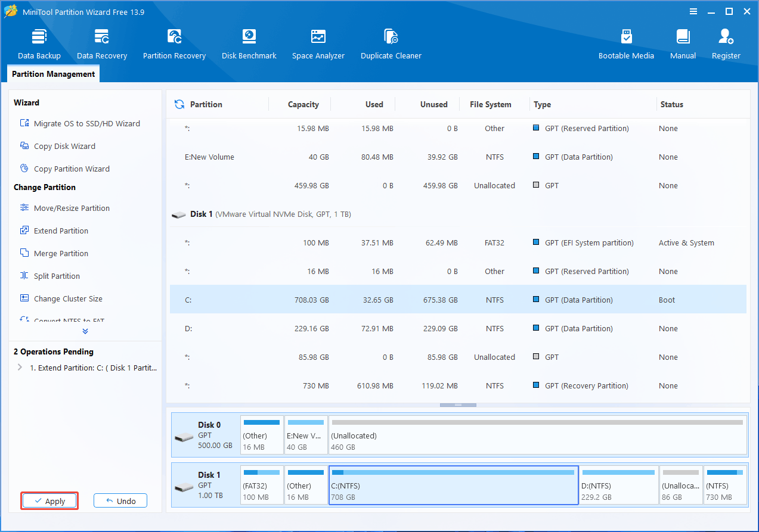Select Disk 0 in disk map
This screenshot has height=532, width=759.
[x=205, y=435]
